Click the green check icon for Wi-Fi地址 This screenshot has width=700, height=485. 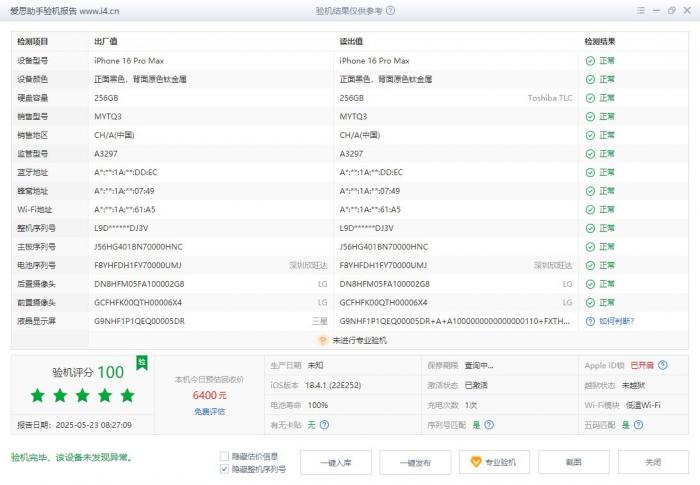pos(590,210)
